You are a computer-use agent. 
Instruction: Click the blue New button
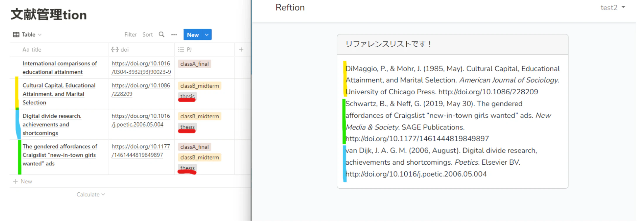(x=193, y=35)
